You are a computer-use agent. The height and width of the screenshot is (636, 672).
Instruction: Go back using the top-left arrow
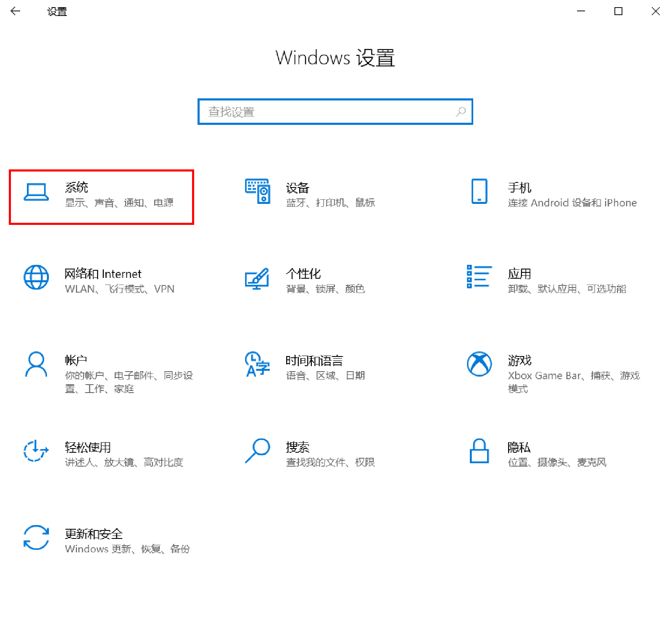pyautogui.click(x=16, y=11)
